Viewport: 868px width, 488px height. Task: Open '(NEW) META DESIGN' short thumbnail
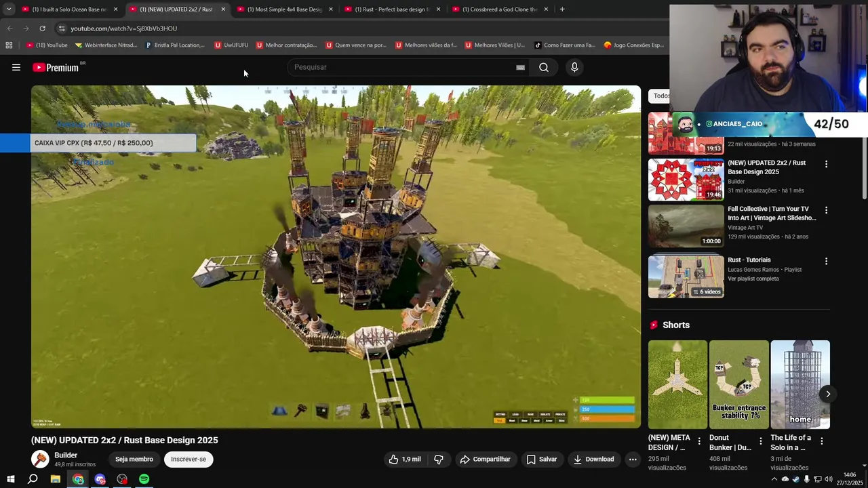coord(677,384)
